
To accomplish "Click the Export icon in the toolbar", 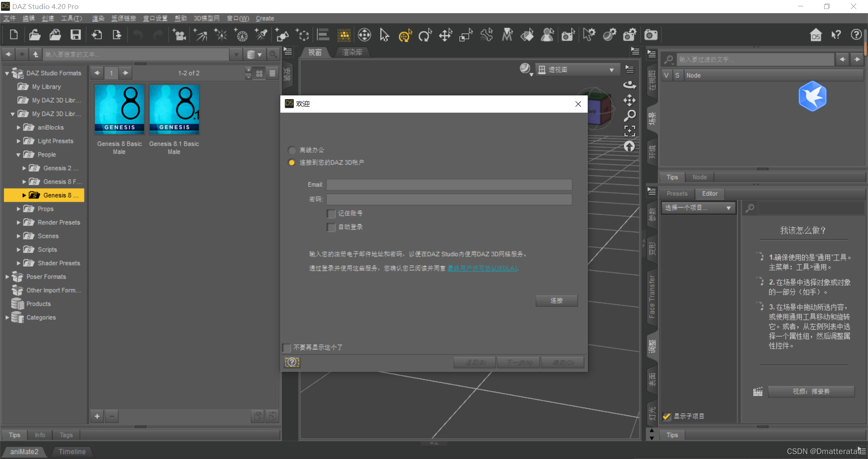I will coord(117,35).
